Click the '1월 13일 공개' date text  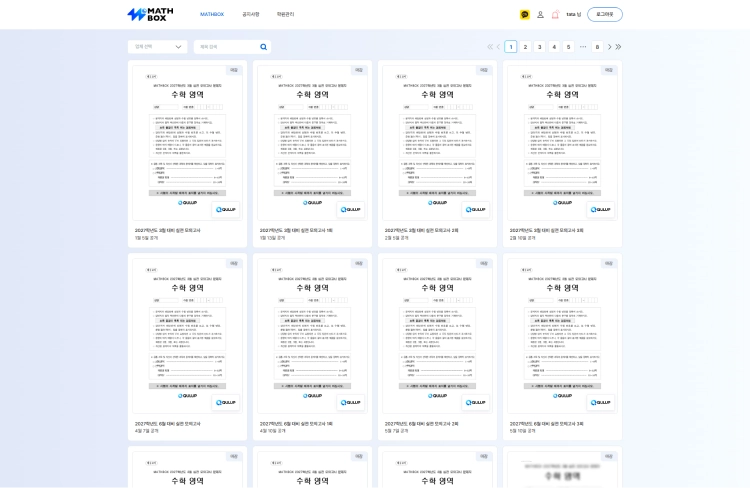(x=273, y=238)
